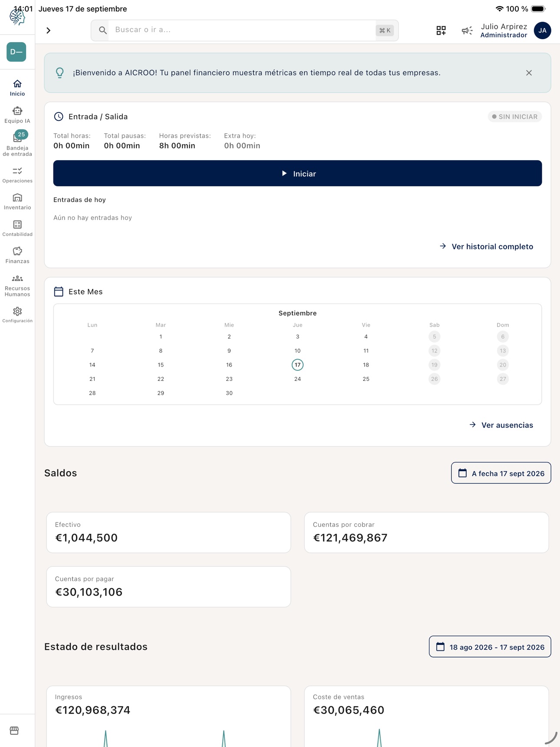Screen dimensions: 560x747
Task: Open Contabilidad in the sidebar
Action: [17, 228]
